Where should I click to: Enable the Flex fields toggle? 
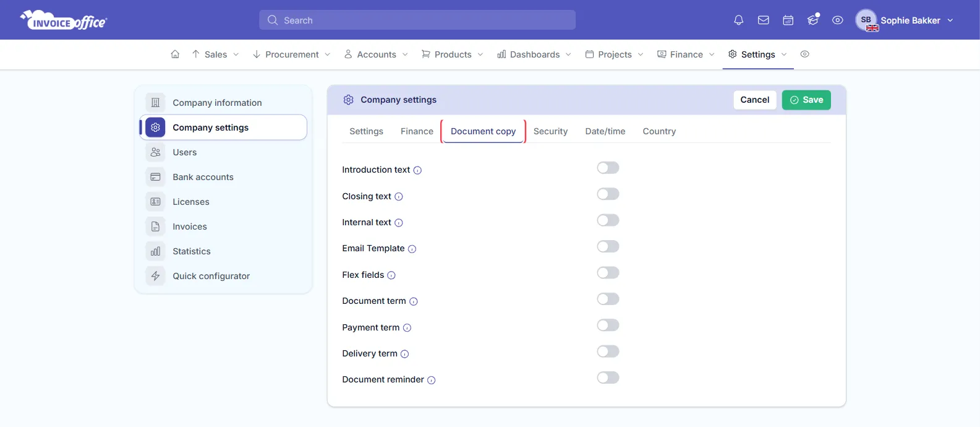(x=608, y=273)
